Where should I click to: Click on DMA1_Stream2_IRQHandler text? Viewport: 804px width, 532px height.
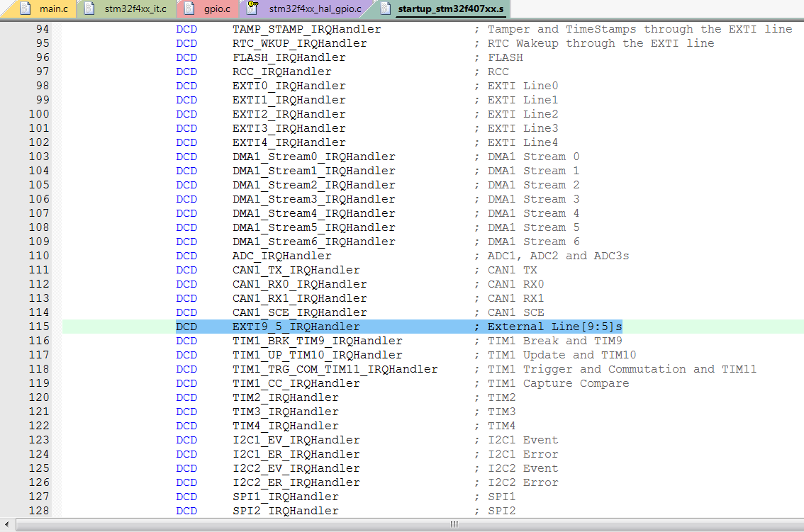(314, 185)
